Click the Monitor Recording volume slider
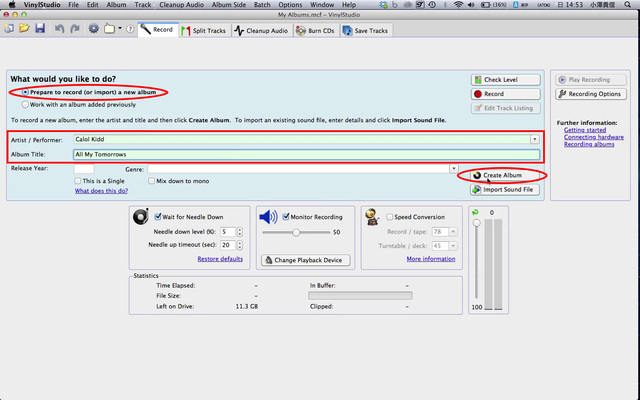640x400 pixels. tap(296, 232)
